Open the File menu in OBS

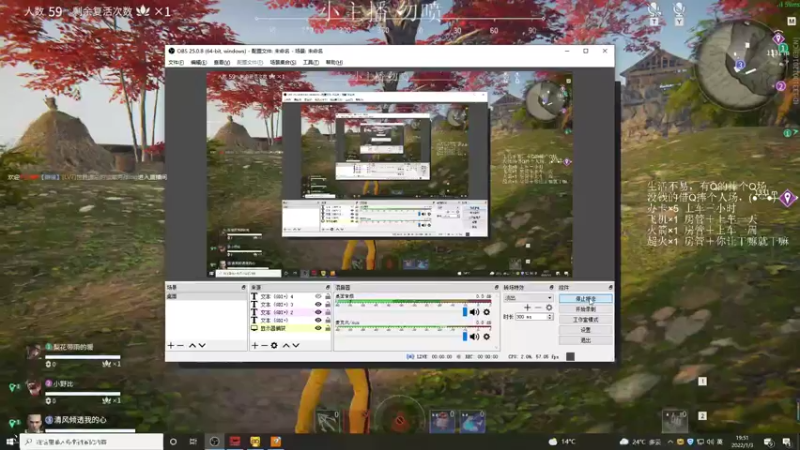coord(176,62)
